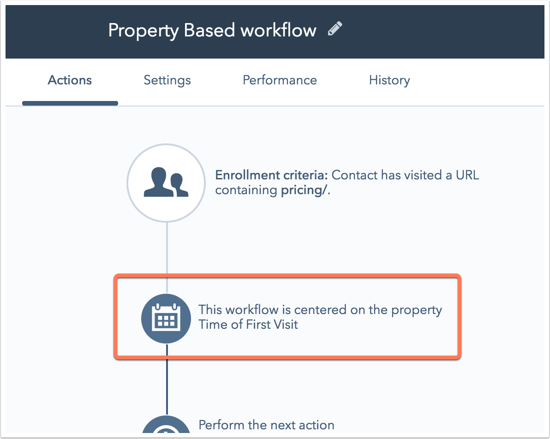Click the enrollment contacts icon circle
Image resolution: width=550 pixels, height=439 pixels.
[x=166, y=183]
